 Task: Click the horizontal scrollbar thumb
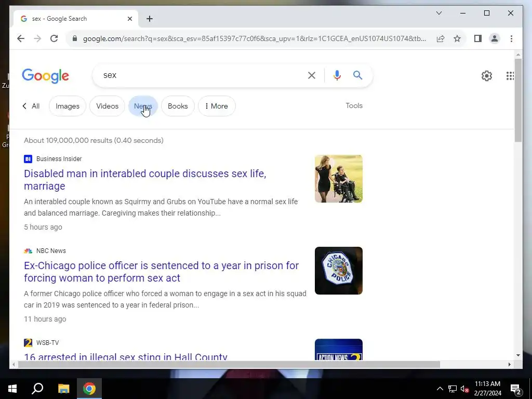[x=229, y=364]
